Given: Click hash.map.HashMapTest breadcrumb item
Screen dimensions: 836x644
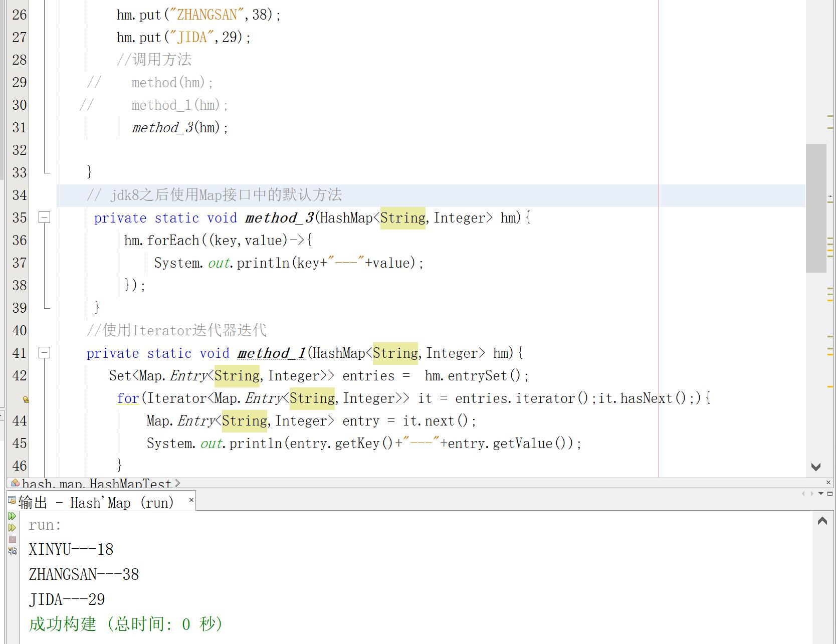Looking at the screenshot, I should click(x=97, y=484).
